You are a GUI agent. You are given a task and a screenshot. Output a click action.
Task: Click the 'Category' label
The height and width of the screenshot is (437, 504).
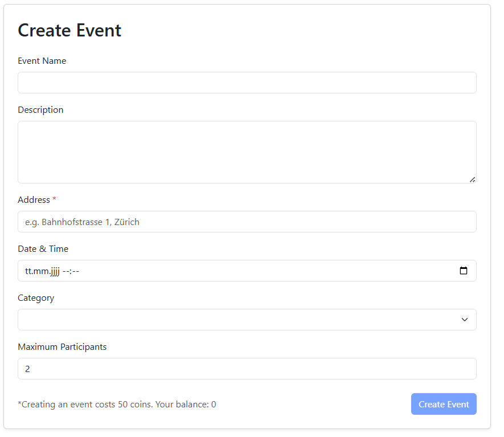[36, 298]
